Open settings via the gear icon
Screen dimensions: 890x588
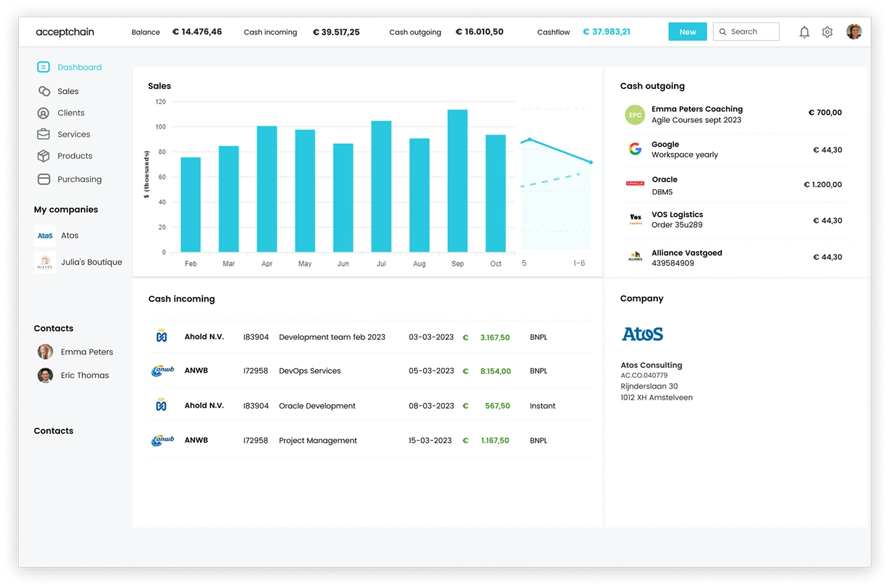pos(827,32)
